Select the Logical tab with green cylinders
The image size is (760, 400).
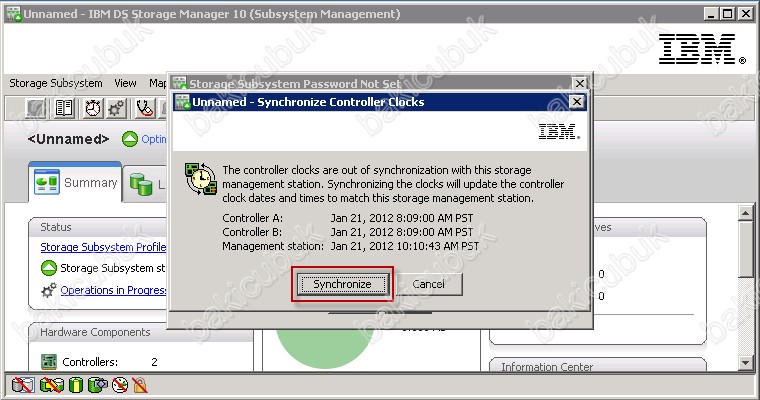click(145, 184)
